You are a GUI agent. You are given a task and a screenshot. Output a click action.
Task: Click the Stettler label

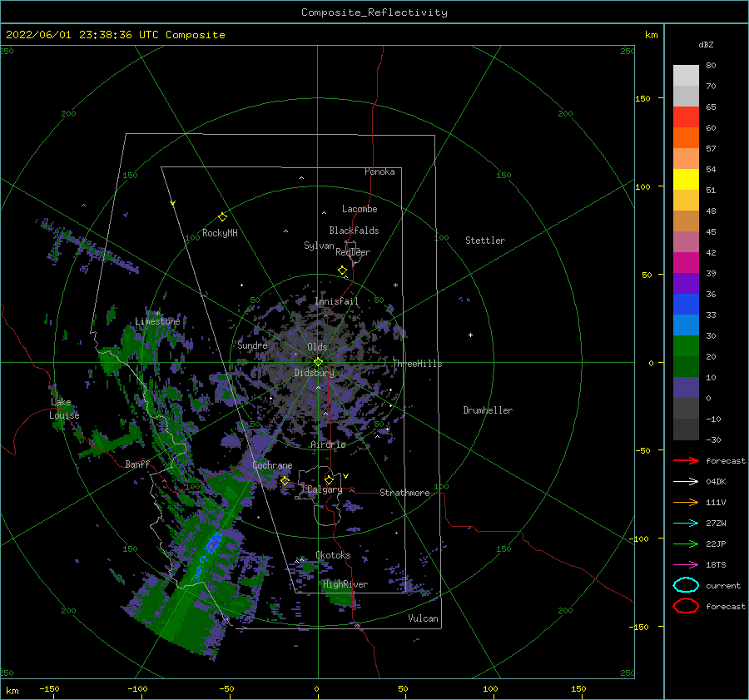(x=485, y=241)
